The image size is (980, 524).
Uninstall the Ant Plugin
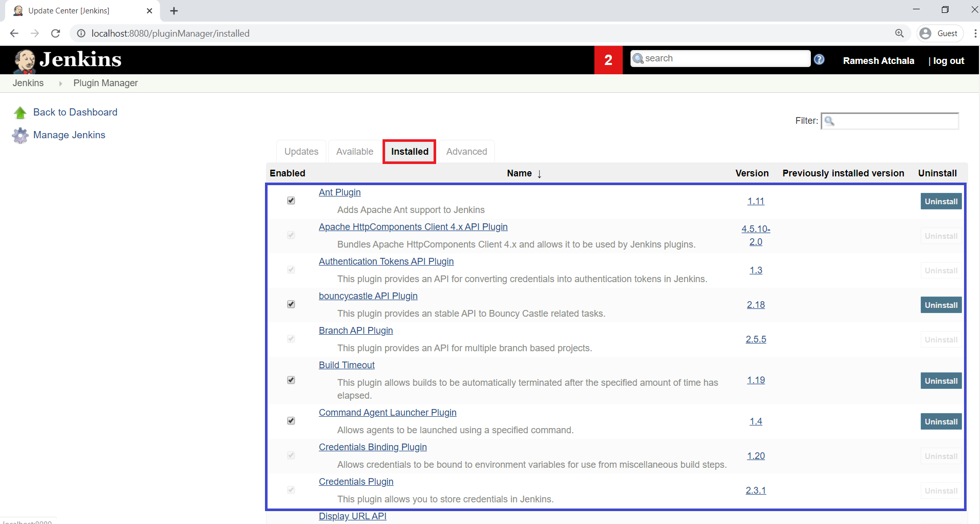point(941,201)
